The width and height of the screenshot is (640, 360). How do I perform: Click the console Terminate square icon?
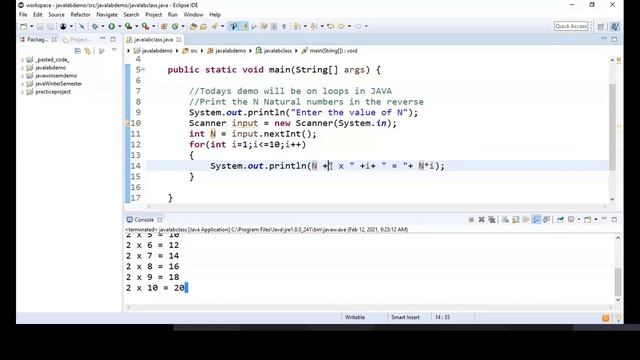(471, 220)
